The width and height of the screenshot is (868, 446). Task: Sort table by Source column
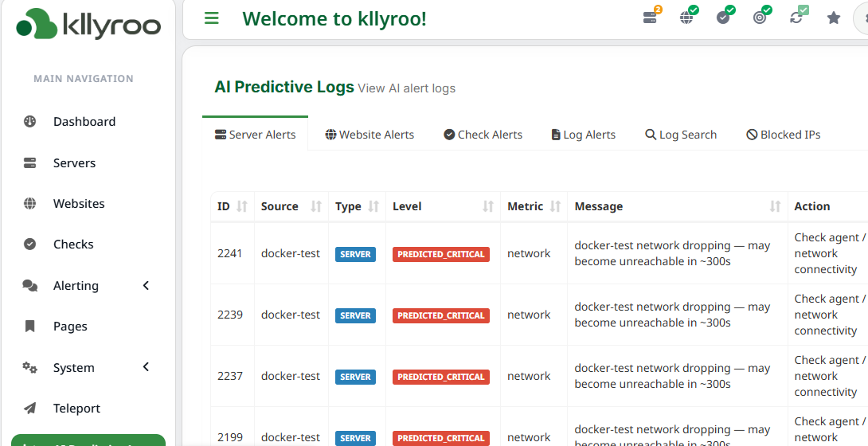291,206
